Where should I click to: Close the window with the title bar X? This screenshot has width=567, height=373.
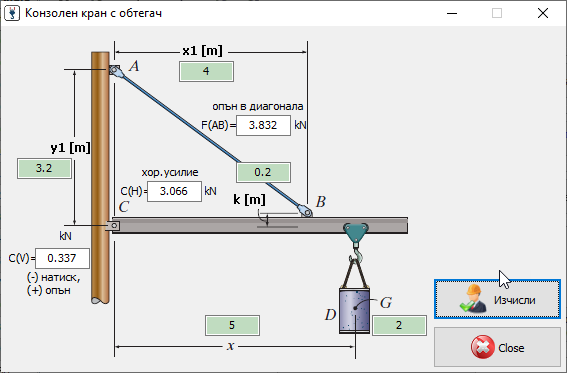click(543, 13)
